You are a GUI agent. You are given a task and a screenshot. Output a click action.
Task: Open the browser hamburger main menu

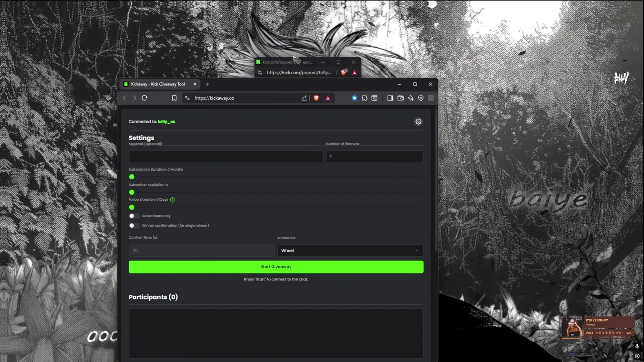(x=430, y=98)
